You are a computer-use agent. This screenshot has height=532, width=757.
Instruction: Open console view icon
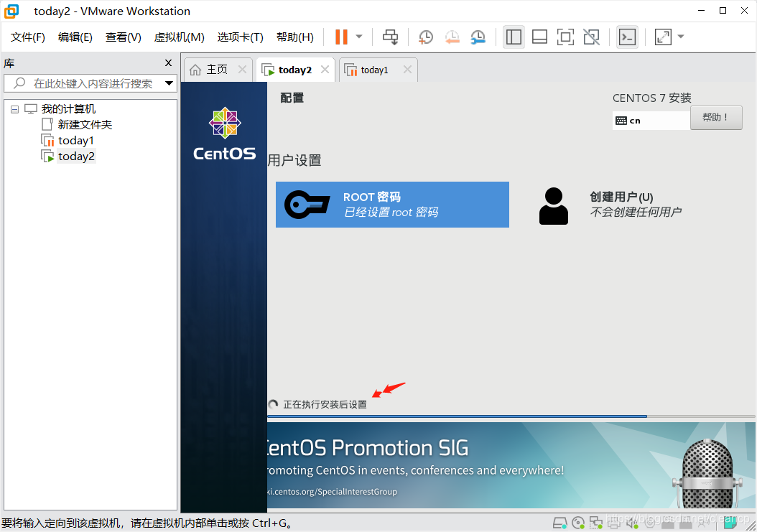pos(627,37)
